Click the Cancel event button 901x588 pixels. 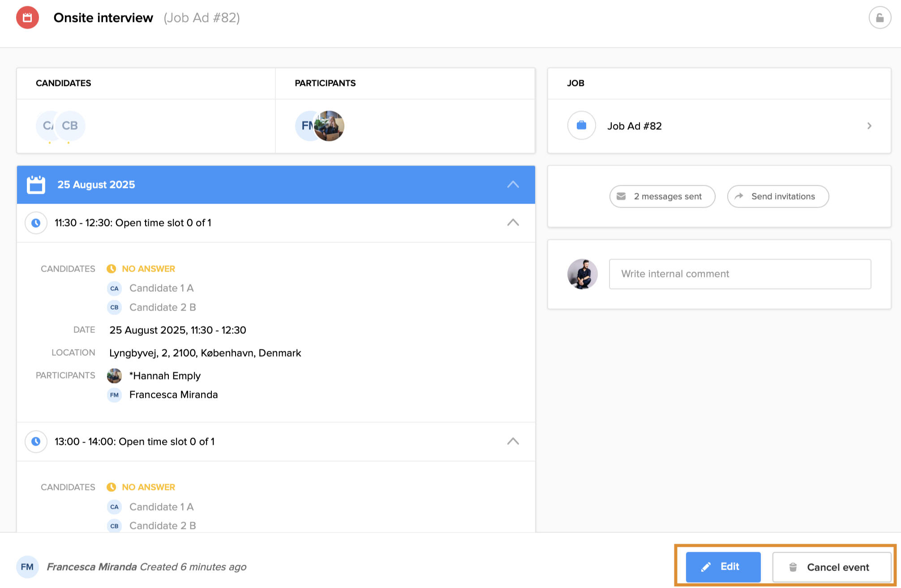832,567
